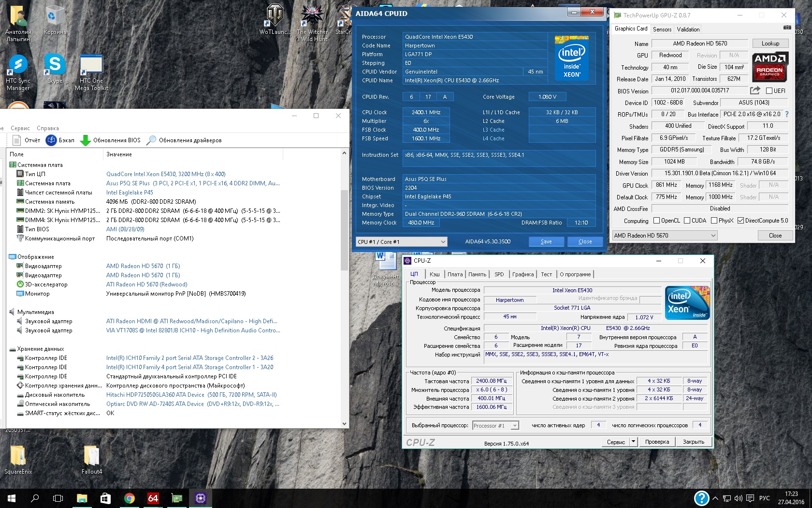
Task: Click the Бэкап backup toolbar icon
Action: [51, 140]
